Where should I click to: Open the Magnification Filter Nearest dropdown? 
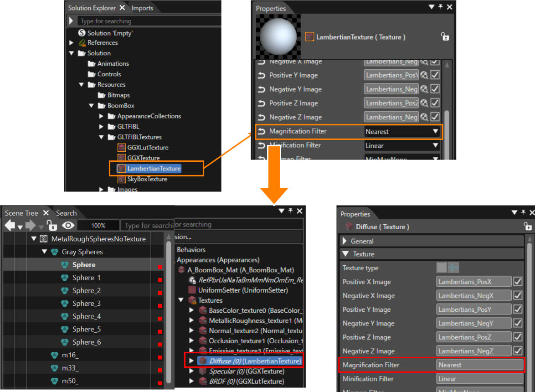[401, 132]
